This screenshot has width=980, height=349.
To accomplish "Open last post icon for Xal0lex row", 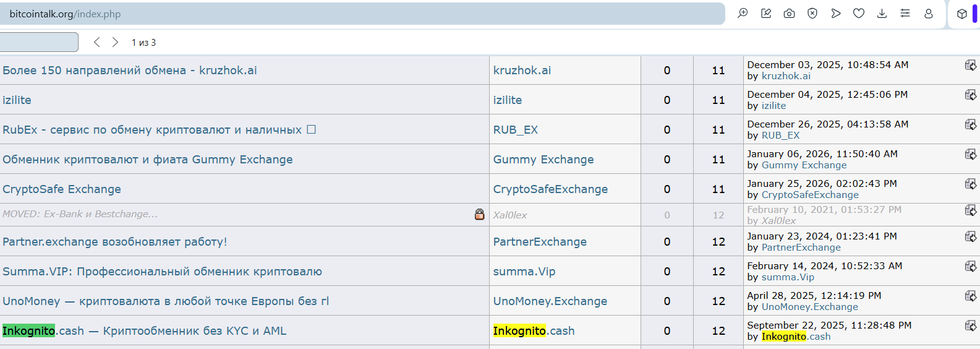I will (971, 210).
